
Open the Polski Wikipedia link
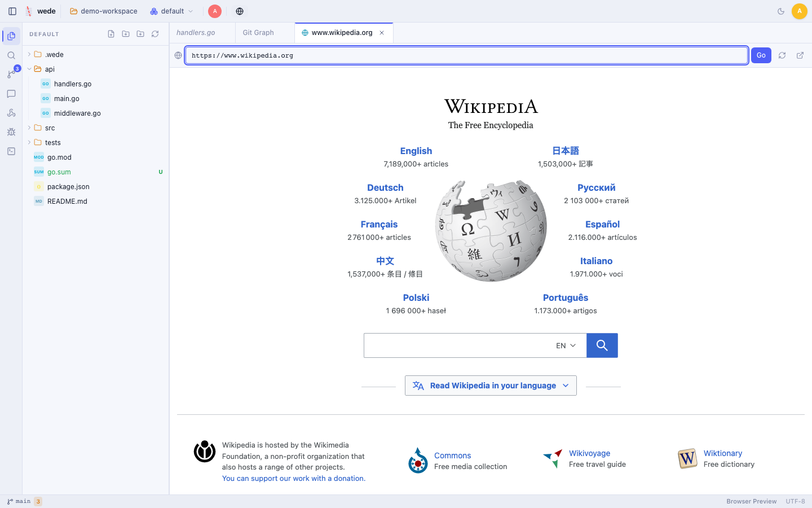click(x=416, y=297)
